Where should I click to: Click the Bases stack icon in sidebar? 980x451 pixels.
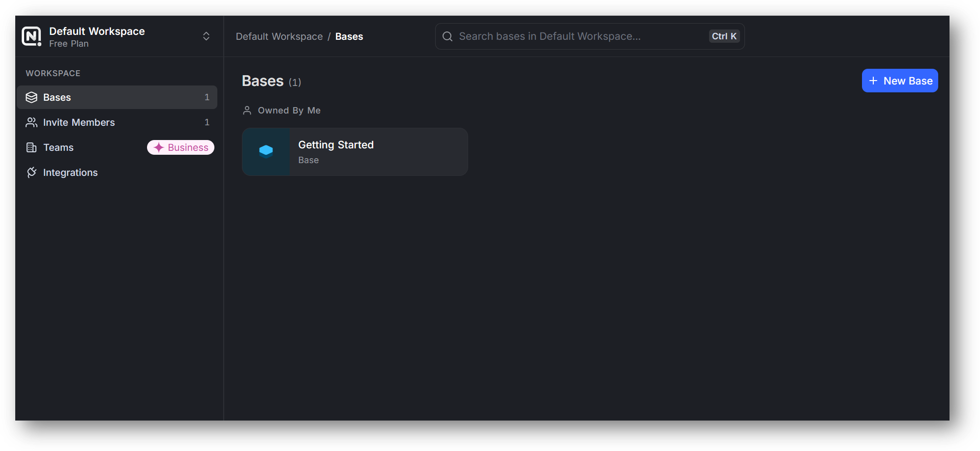click(x=31, y=97)
